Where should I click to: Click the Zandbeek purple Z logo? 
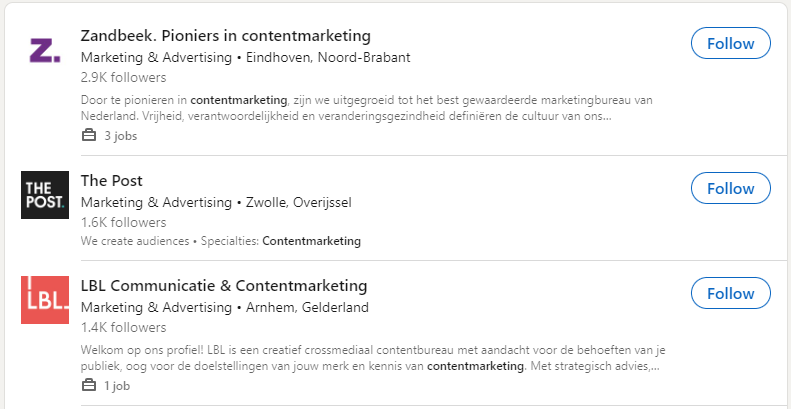[x=45, y=50]
